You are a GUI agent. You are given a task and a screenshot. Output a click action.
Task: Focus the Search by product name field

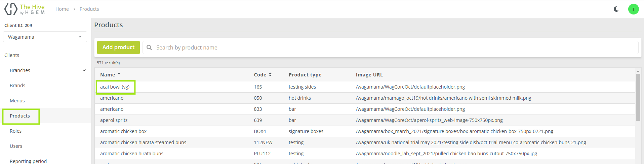pos(393,47)
